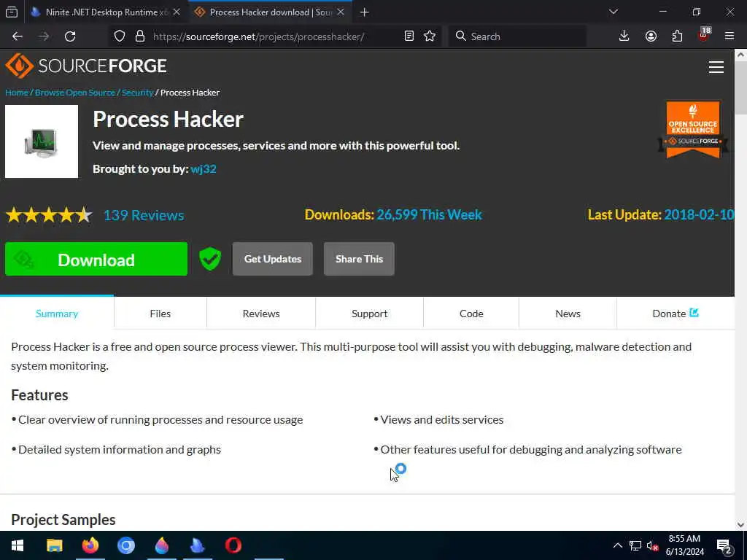Open the Files tab
The image size is (747, 560).
[160, 314]
